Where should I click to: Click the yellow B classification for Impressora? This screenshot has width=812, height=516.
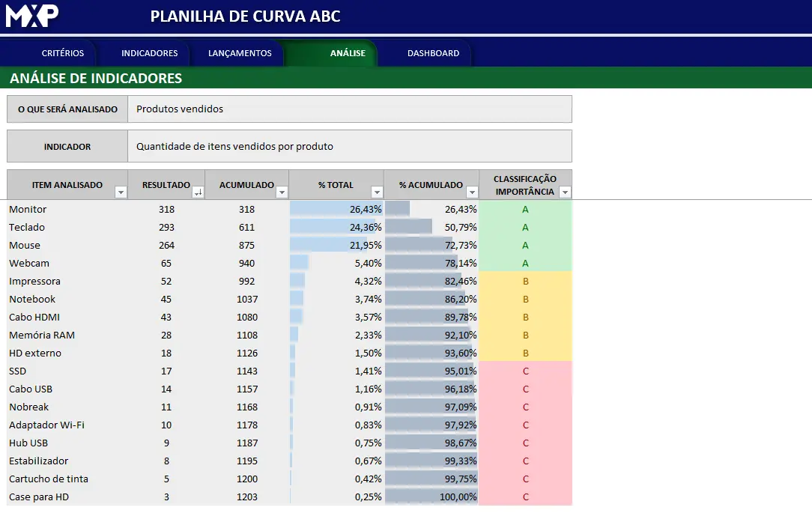[x=525, y=282]
